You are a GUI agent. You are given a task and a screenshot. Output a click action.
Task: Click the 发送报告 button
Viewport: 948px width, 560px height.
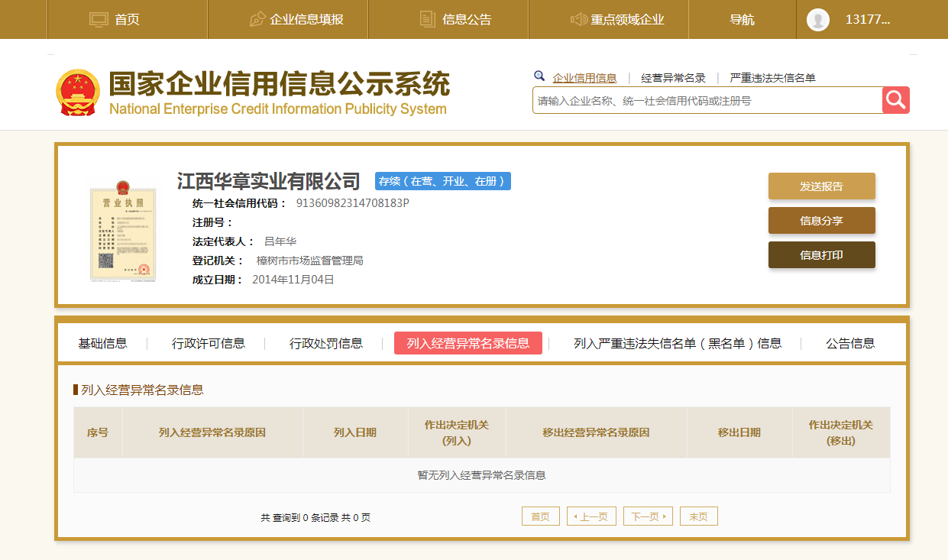pyautogui.click(x=822, y=186)
